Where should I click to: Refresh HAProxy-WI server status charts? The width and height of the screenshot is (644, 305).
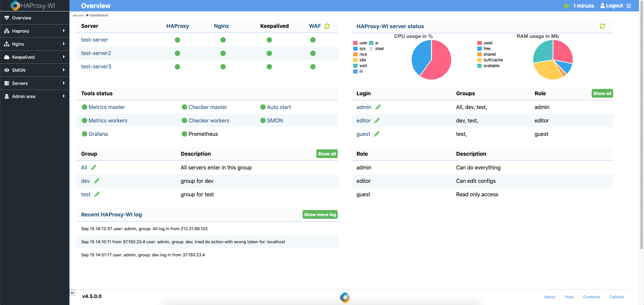coord(602,26)
